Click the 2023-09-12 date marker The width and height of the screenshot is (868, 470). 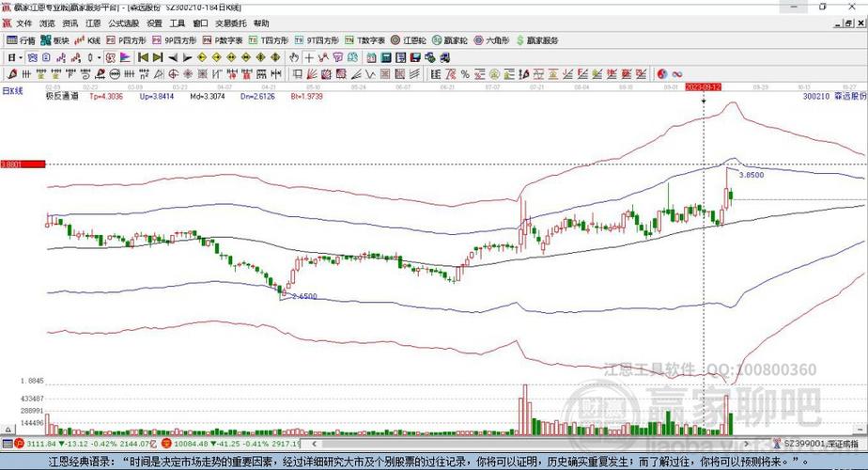[703, 87]
